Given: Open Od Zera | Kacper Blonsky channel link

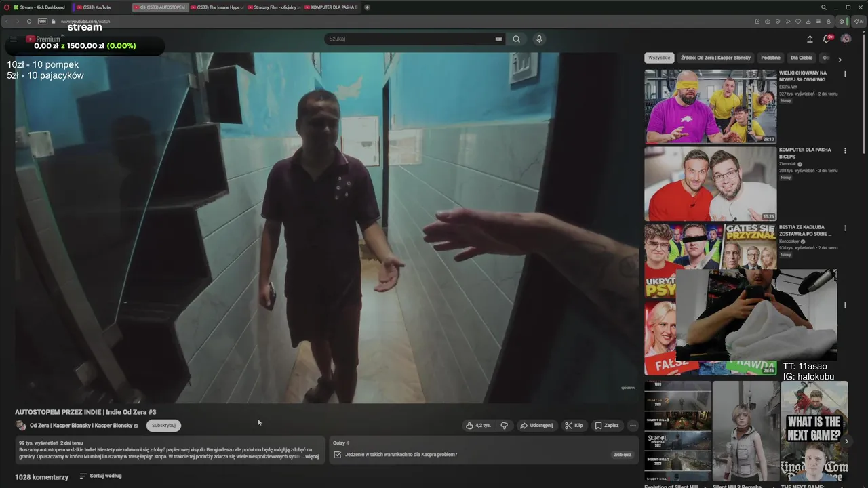Looking at the screenshot, I should [x=81, y=426].
